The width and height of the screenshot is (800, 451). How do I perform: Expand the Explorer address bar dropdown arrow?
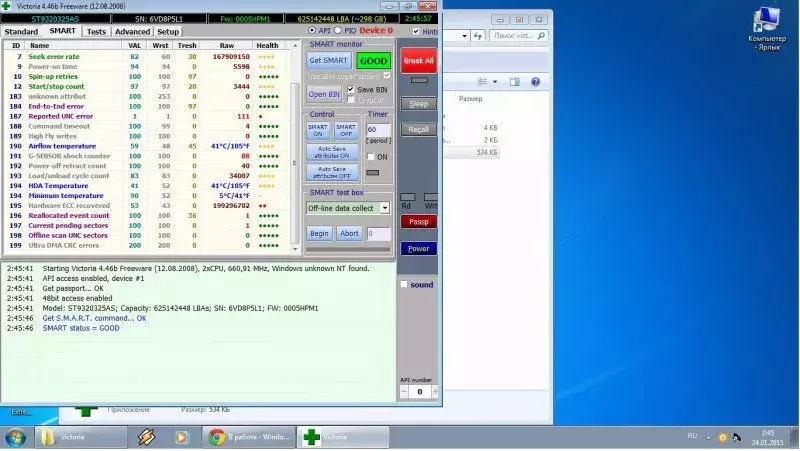[x=464, y=36]
